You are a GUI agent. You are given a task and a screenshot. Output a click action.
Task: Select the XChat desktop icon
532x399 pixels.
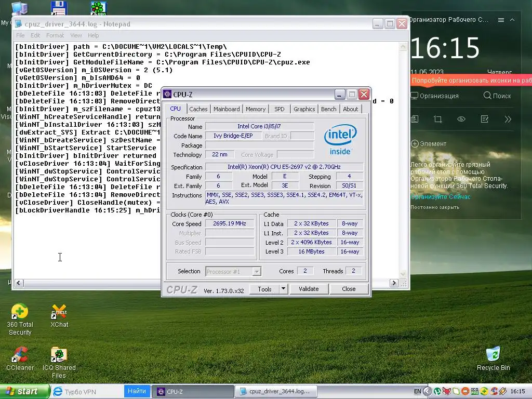59,316
